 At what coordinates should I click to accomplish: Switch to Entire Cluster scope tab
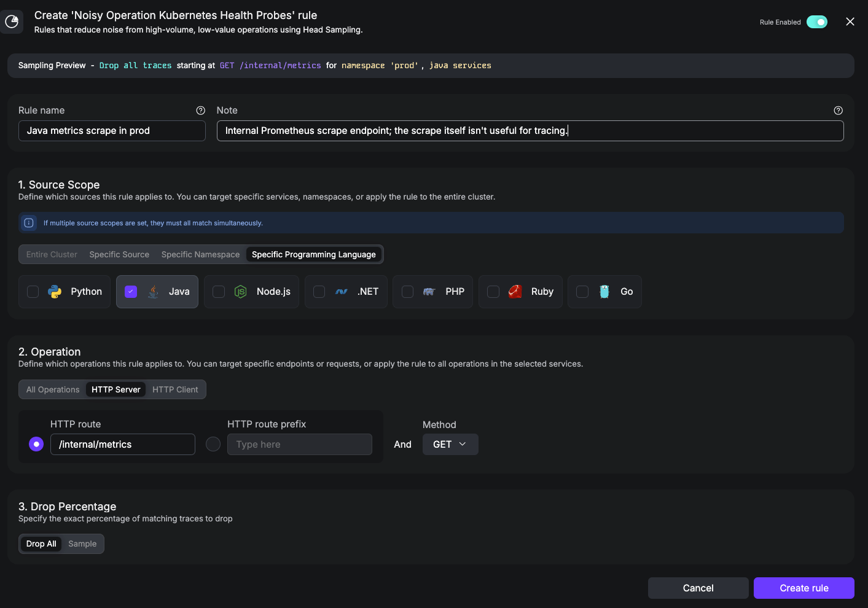(52, 254)
